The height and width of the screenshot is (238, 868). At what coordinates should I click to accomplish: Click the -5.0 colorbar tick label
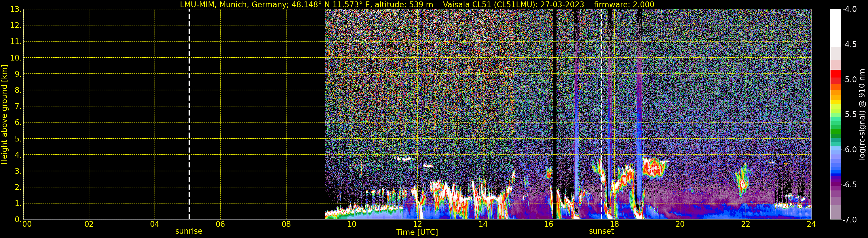(849, 79)
